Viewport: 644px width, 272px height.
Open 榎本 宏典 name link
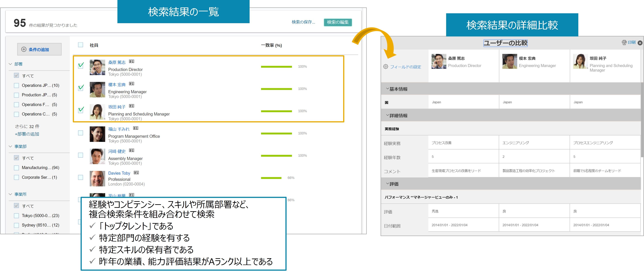coord(117,85)
